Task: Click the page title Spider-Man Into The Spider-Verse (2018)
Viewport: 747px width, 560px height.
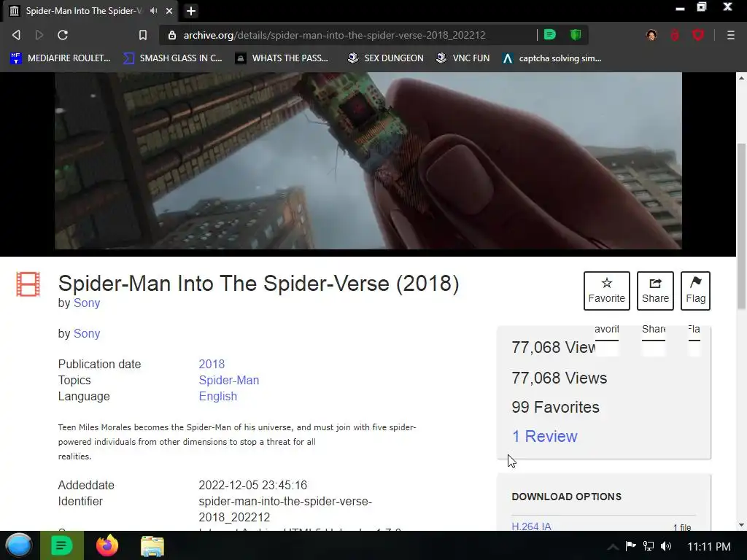Action: (259, 284)
